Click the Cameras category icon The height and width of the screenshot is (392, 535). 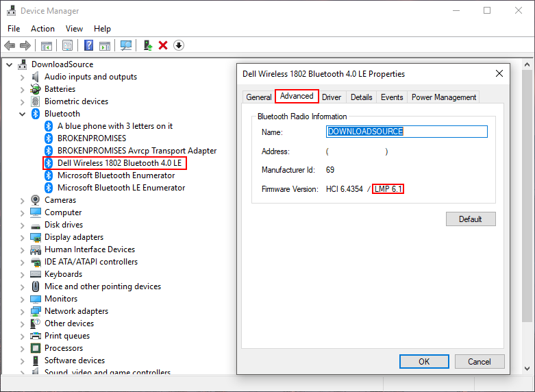pos(35,199)
